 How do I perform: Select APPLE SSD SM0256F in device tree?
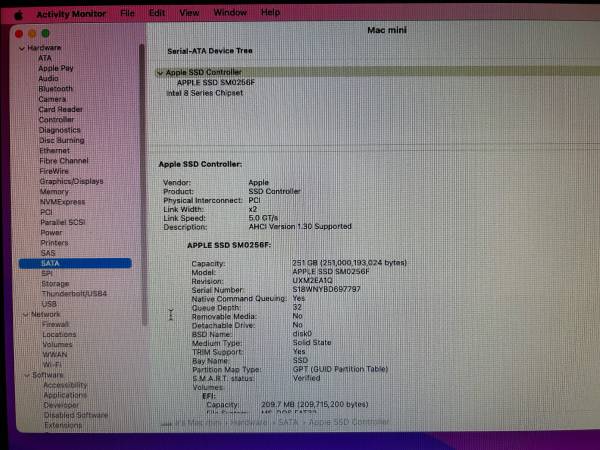216,83
